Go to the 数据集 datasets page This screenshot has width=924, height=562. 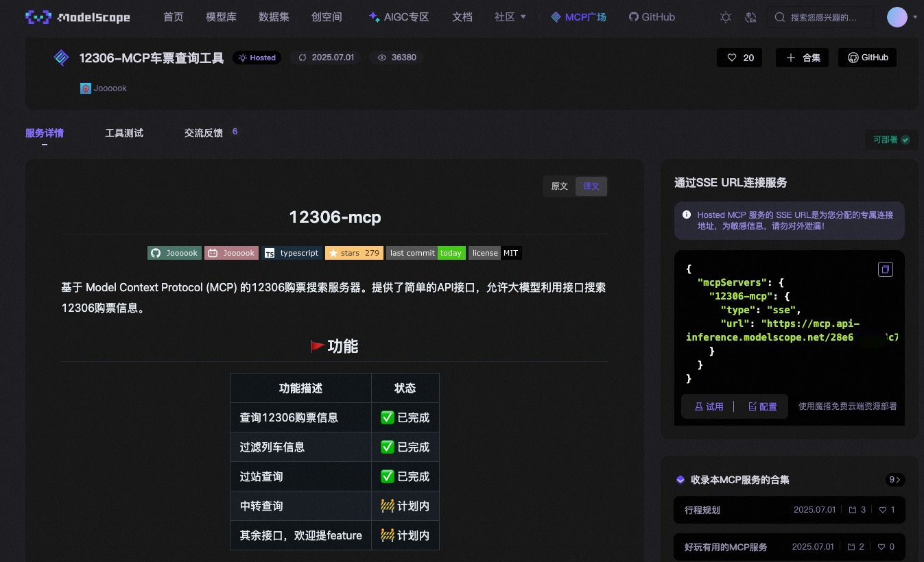pyautogui.click(x=274, y=17)
